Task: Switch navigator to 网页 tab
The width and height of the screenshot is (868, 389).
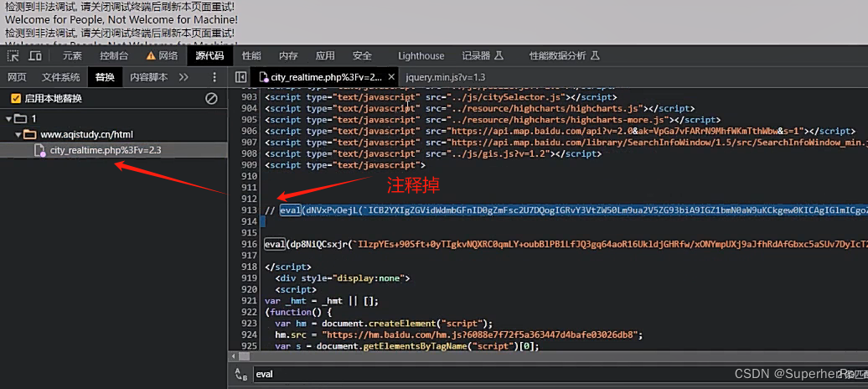Action: 17,77
